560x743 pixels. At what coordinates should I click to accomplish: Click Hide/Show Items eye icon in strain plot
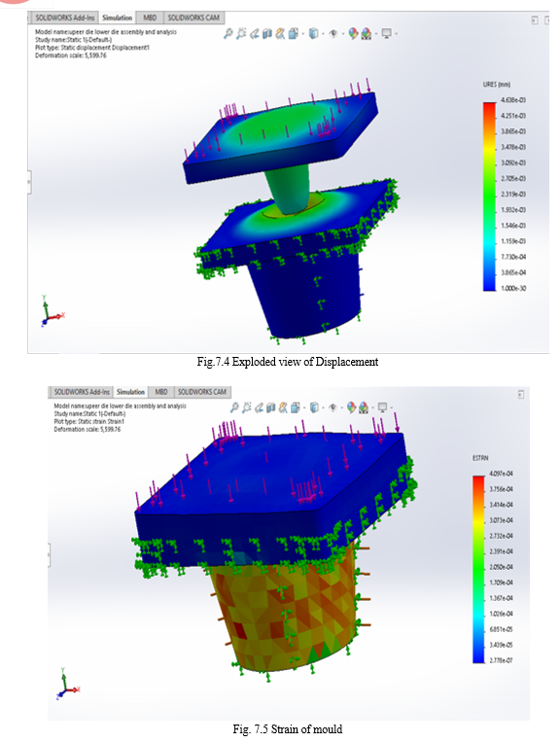click(x=332, y=407)
